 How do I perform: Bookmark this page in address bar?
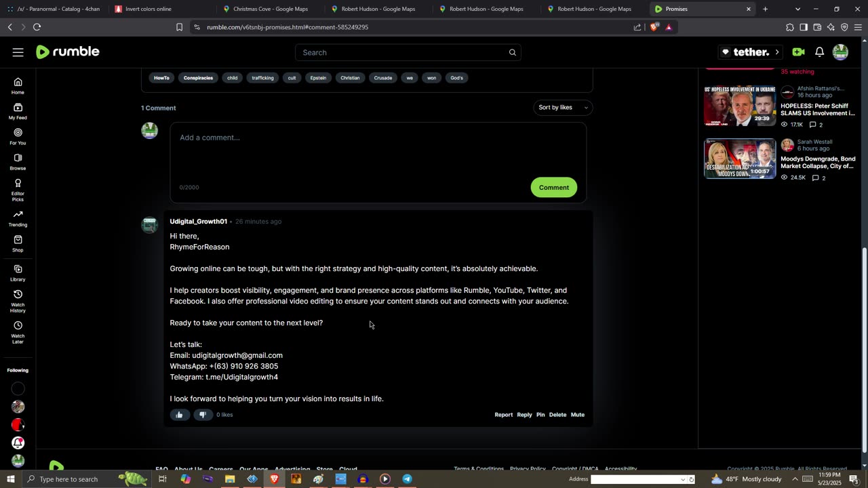[x=179, y=27]
